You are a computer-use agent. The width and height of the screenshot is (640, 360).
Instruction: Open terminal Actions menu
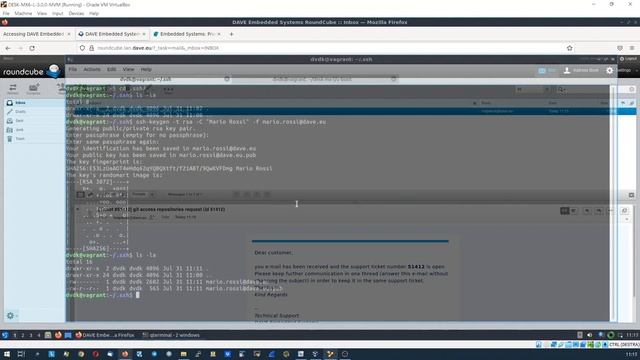coord(92,69)
